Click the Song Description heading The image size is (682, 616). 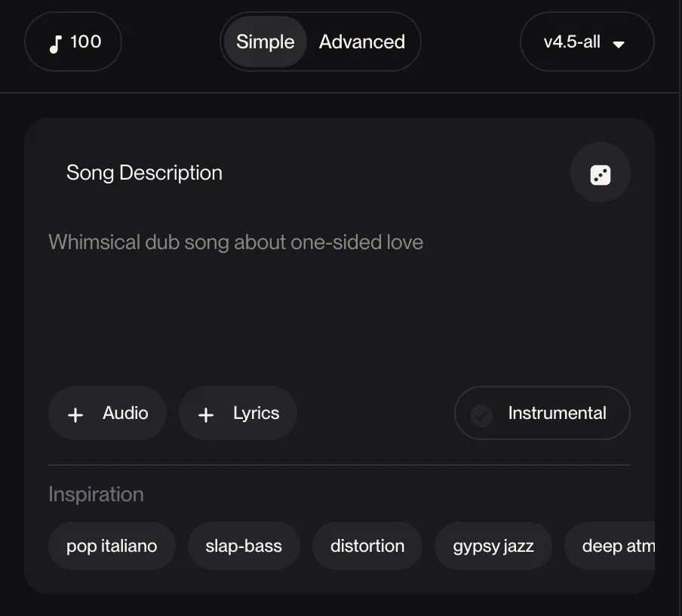point(144,173)
